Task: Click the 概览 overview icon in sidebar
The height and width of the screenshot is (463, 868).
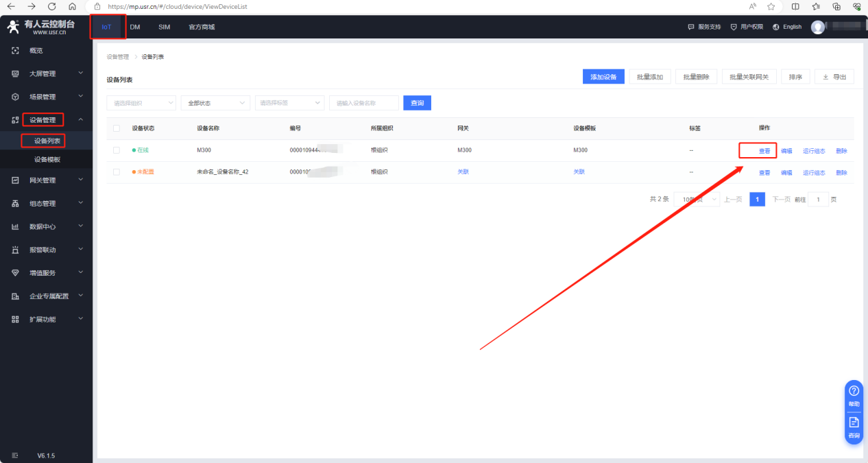Action: [x=15, y=51]
